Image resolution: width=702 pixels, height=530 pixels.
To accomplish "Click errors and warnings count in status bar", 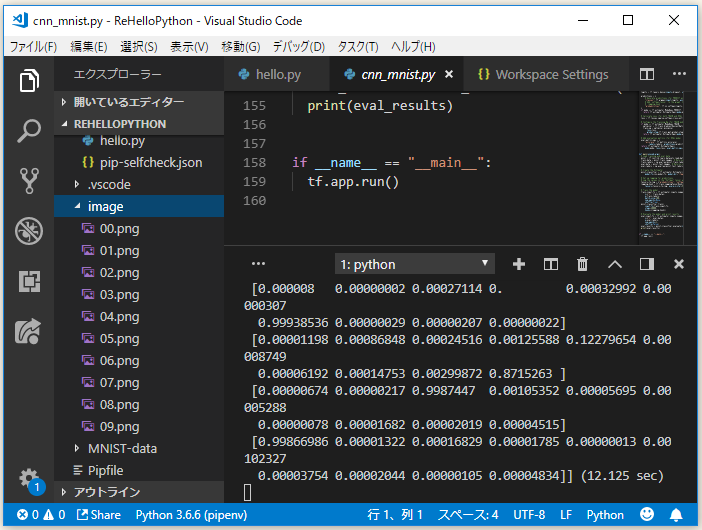I will coord(41,515).
